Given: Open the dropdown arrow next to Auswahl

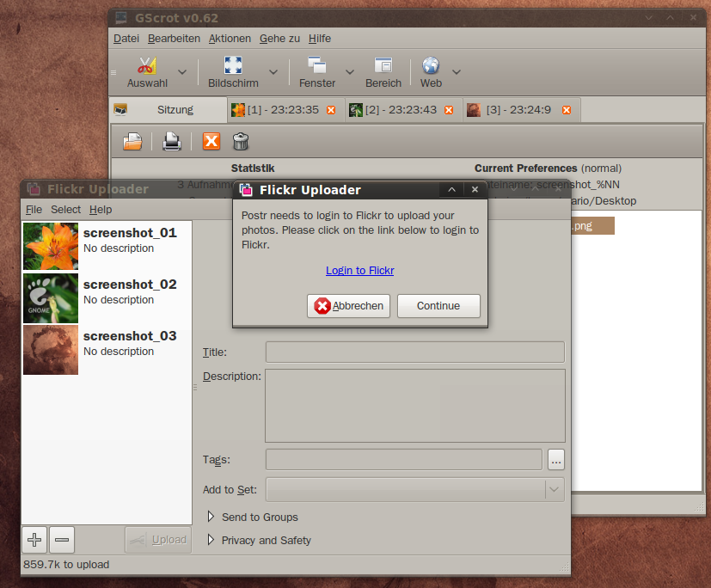Looking at the screenshot, I should pyautogui.click(x=181, y=72).
